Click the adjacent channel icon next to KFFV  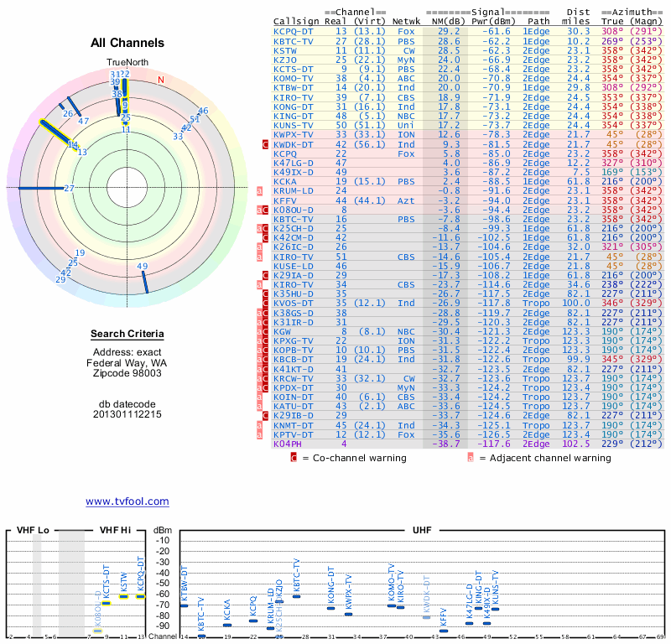pos(261,200)
